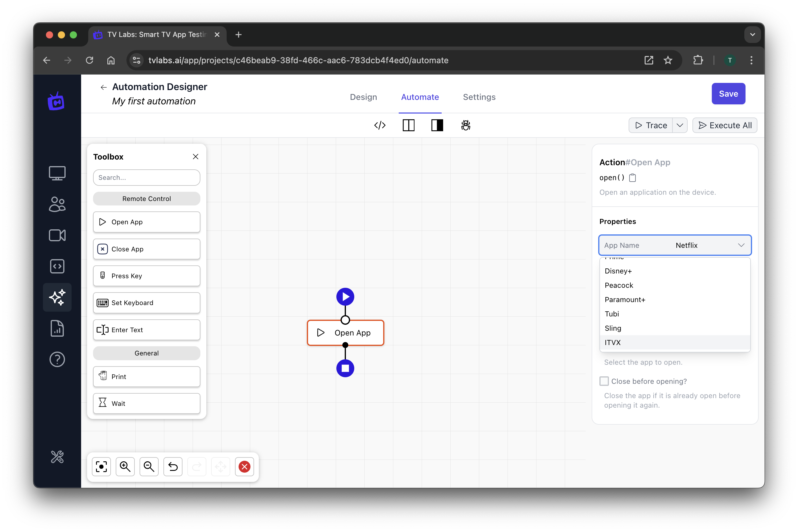
Task: Toggle the Close before opening checkbox
Action: click(604, 381)
